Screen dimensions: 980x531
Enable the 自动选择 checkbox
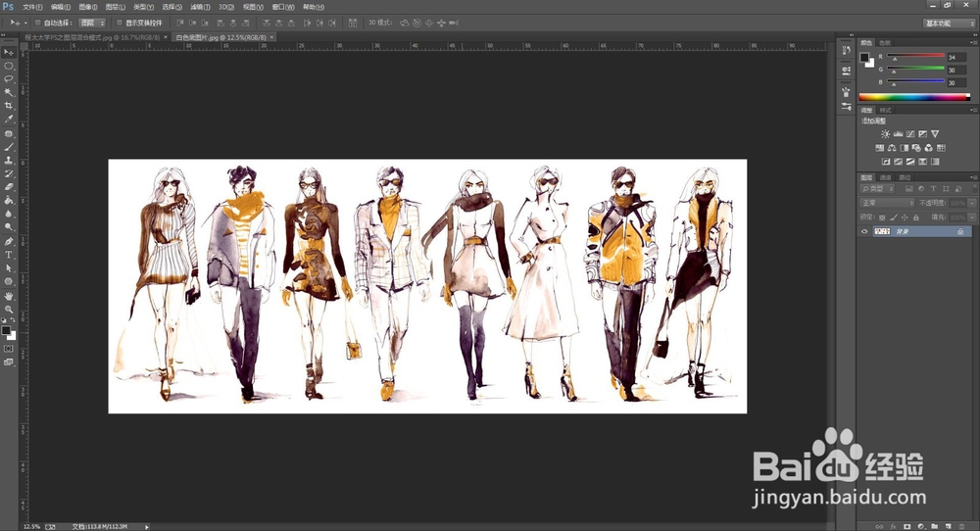[37, 22]
